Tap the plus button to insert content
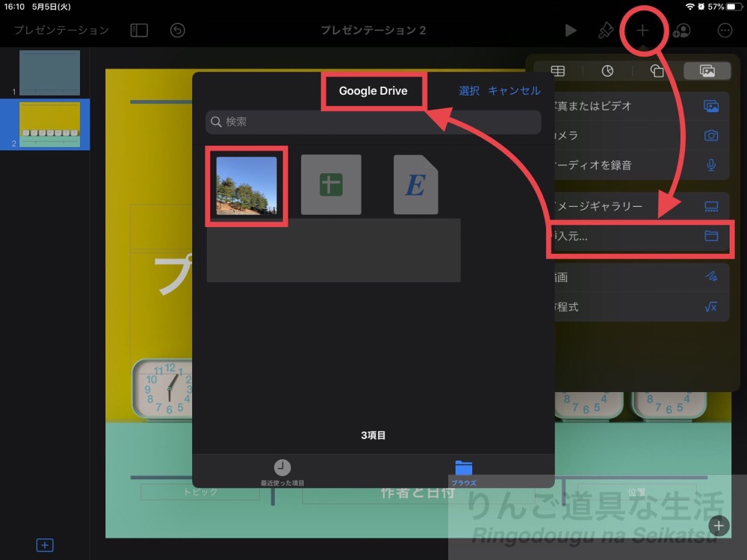This screenshot has height=560, width=747. click(x=643, y=31)
